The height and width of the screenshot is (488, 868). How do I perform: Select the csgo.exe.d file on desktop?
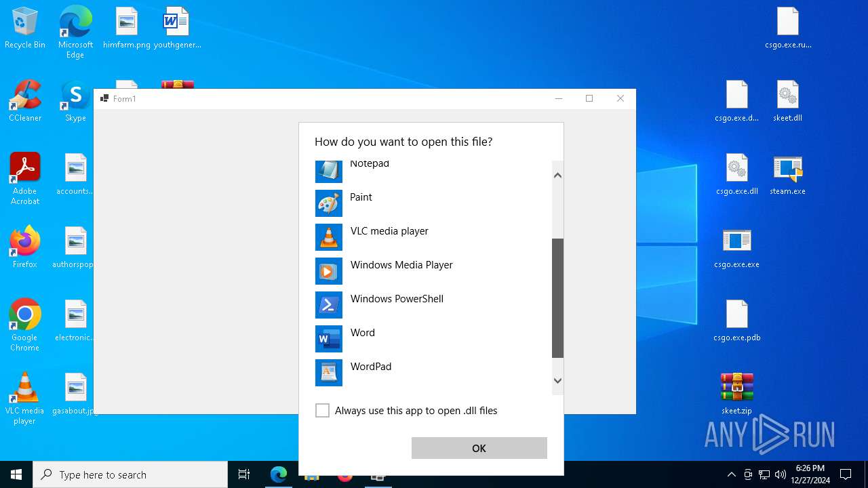[x=737, y=102]
